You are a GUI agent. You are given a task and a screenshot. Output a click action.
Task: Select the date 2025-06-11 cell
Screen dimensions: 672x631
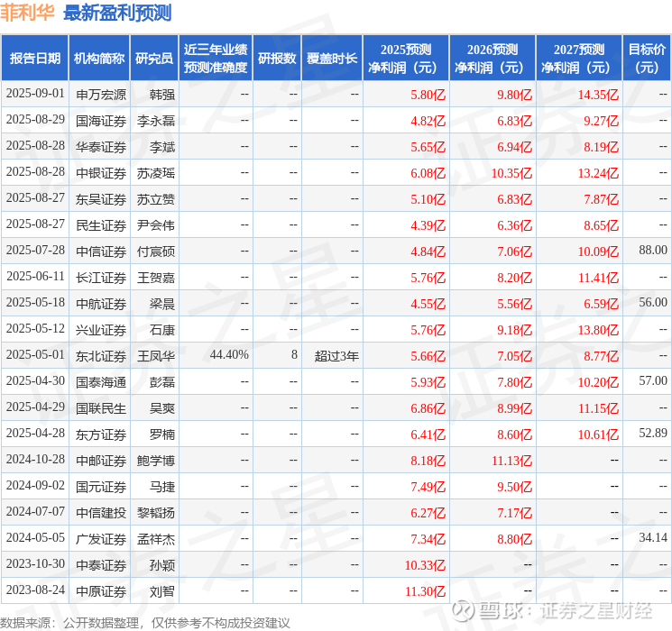(35, 277)
